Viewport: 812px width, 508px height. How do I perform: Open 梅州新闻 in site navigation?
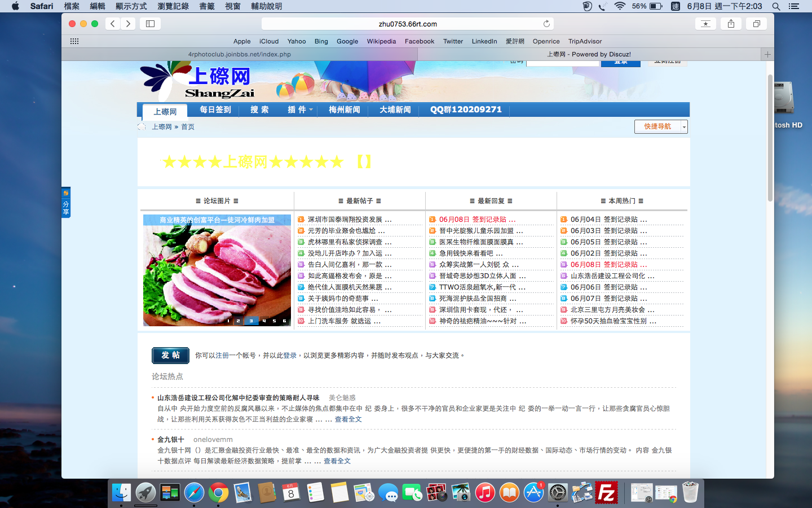point(345,110)
